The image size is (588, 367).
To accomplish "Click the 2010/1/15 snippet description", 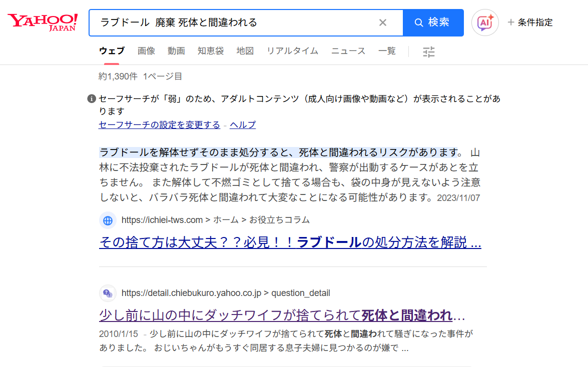I will 286,341.
